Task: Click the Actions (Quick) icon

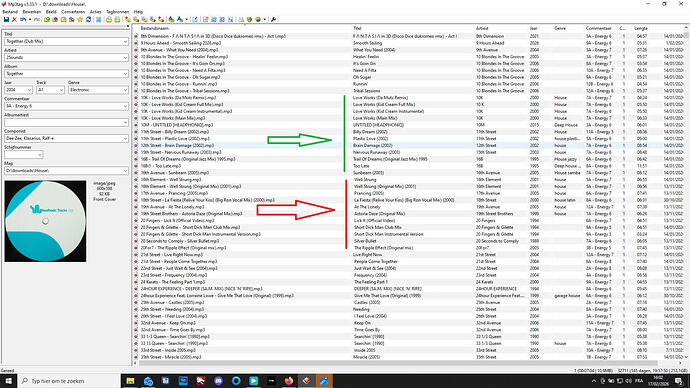Action: pos(180,19)
